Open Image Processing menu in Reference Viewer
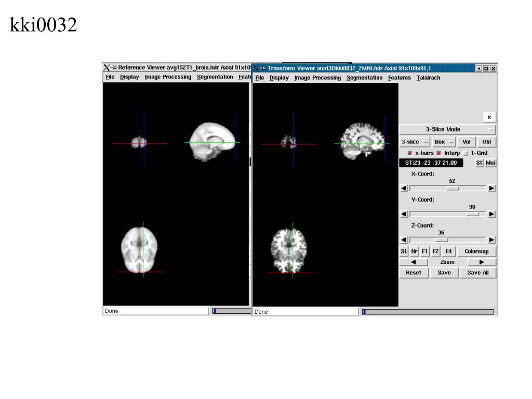532x399 pixels. 168,77
